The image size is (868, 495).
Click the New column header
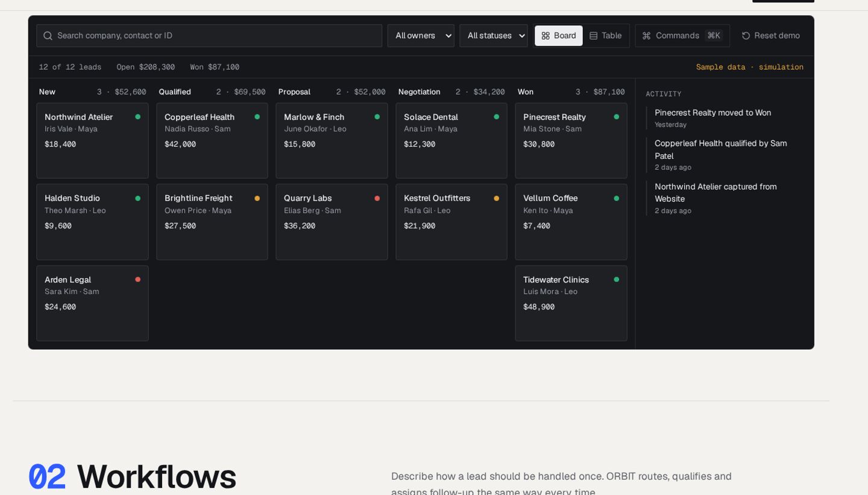point(92,92)
